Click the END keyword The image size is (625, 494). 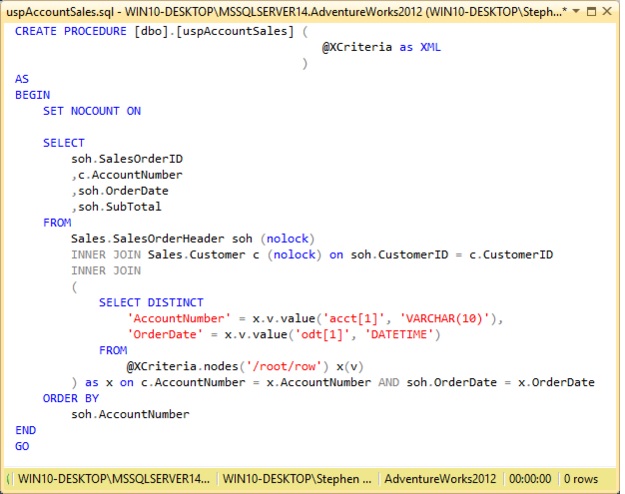[25, 430]
